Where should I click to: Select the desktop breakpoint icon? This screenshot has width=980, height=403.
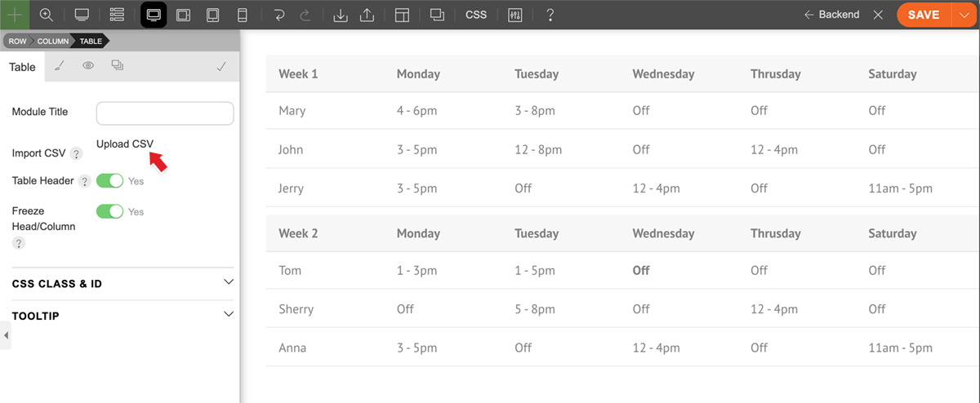(x=154, y=15)
